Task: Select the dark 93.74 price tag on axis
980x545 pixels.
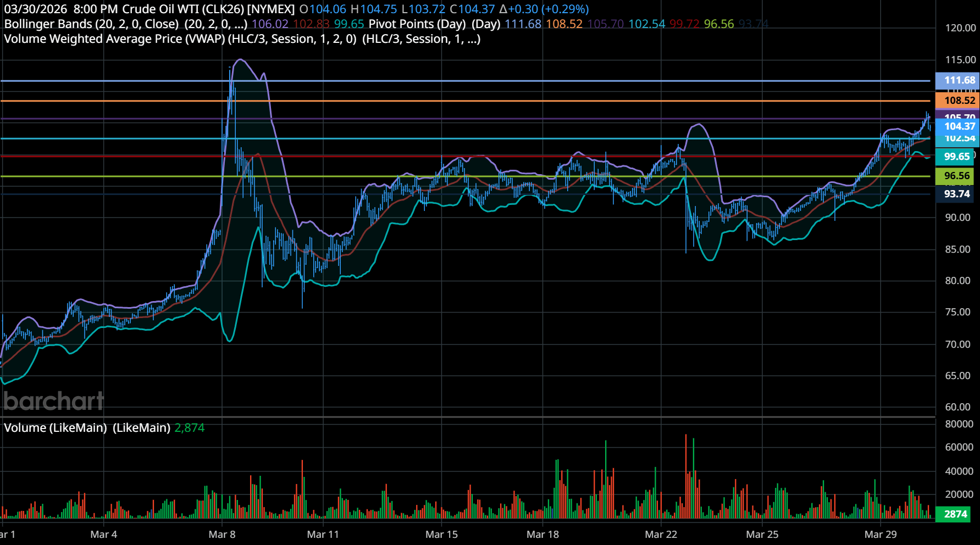Action: (x=956, y=194)
